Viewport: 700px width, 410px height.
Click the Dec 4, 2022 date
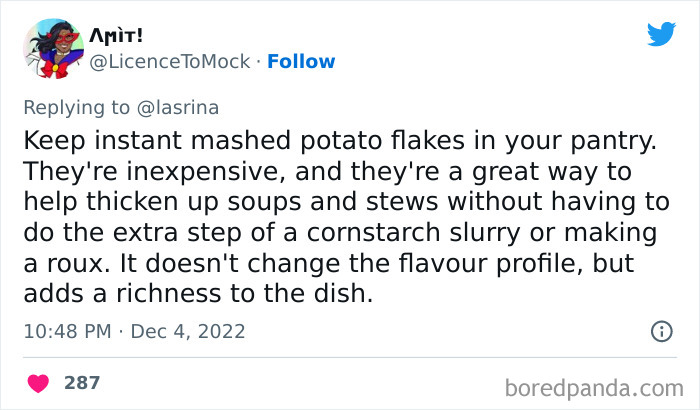(189, 331)
